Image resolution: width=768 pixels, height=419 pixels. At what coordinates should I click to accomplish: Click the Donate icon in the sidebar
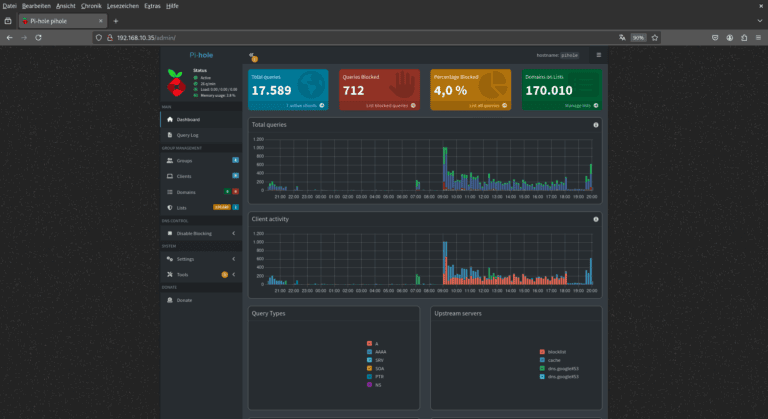pyautogui.click(x=170, y=300)
